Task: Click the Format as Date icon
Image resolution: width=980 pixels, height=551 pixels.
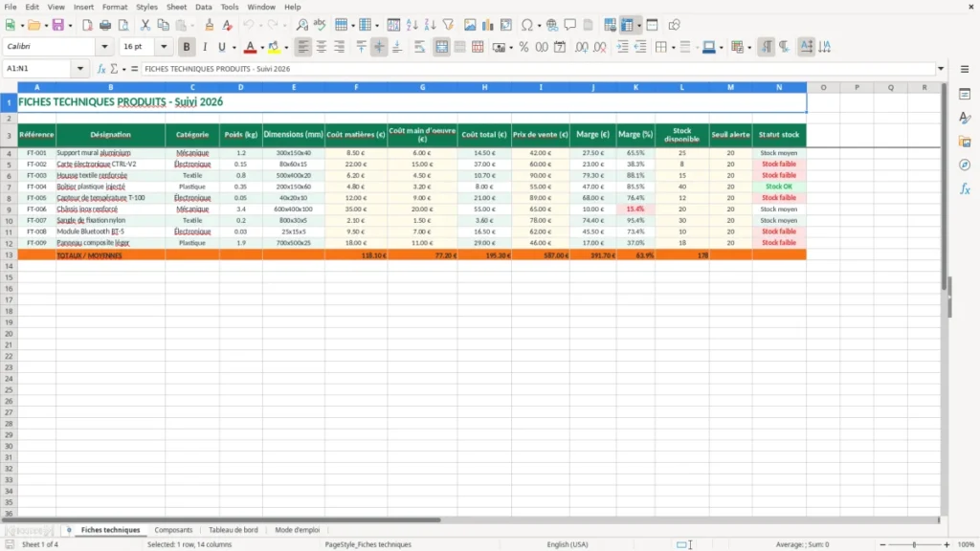Action: click(560, 47)
